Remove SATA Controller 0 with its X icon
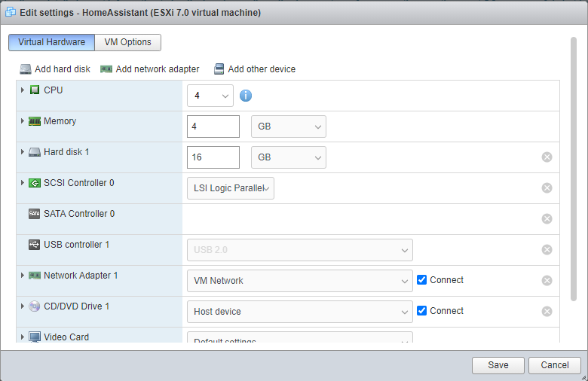Screen dimensions: 588x381 tap(547, 219)
